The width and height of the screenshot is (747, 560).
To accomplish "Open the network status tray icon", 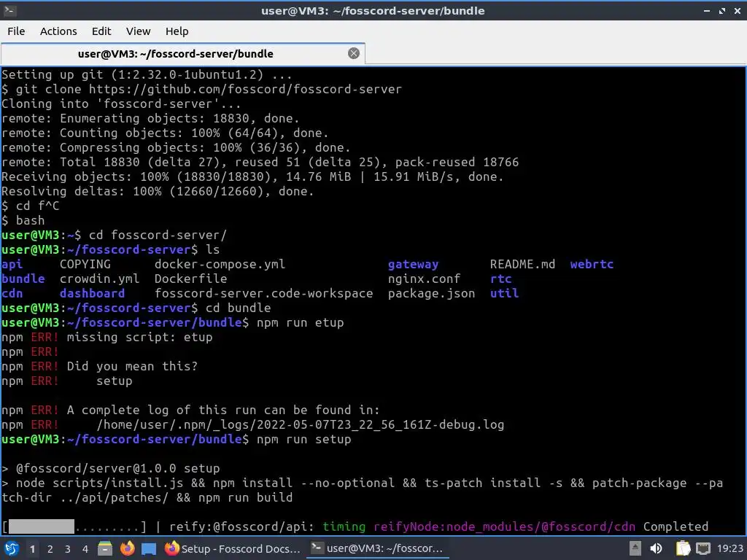I will [x=703, y=548].
